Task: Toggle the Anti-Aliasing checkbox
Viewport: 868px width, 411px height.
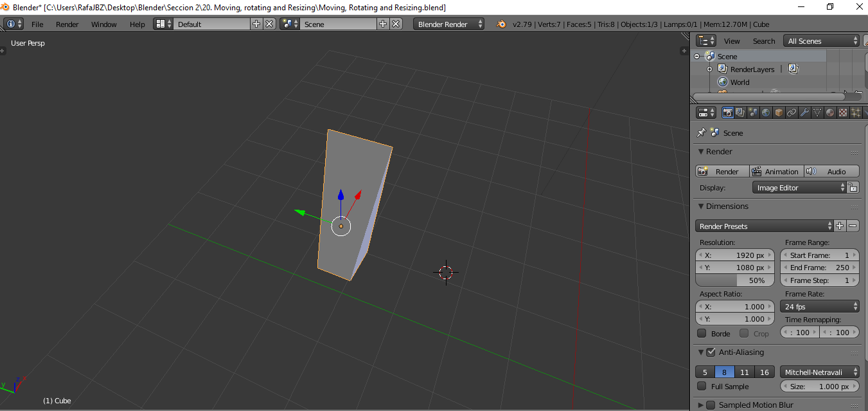Action: point(711,352)
